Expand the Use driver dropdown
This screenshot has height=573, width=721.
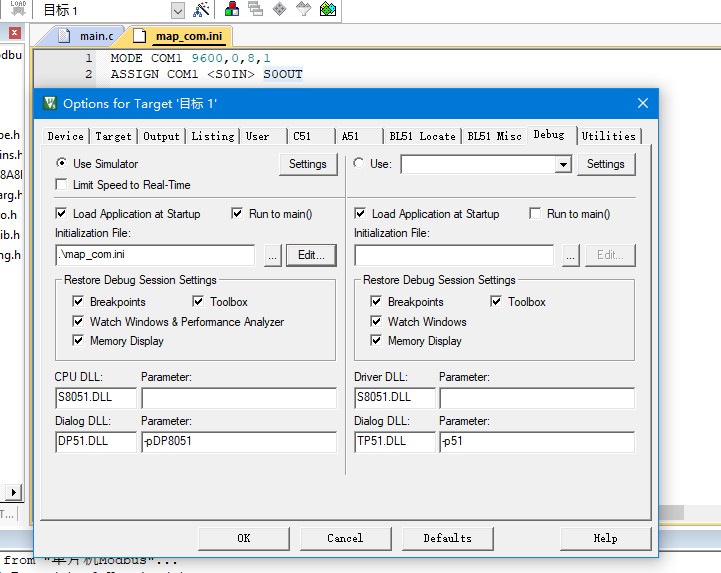coord(563,164)
